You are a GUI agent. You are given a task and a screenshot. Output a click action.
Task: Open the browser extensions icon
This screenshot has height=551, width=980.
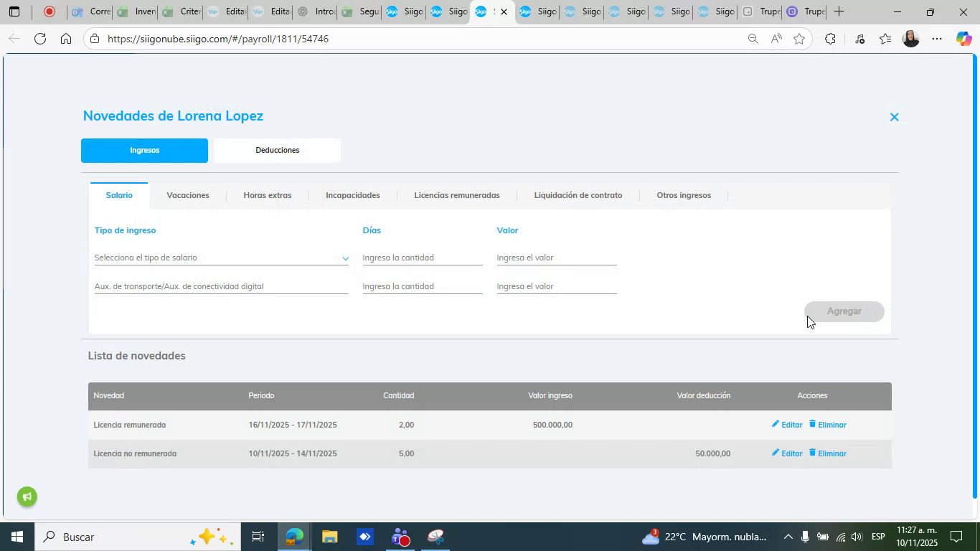(x=830, y=39)
